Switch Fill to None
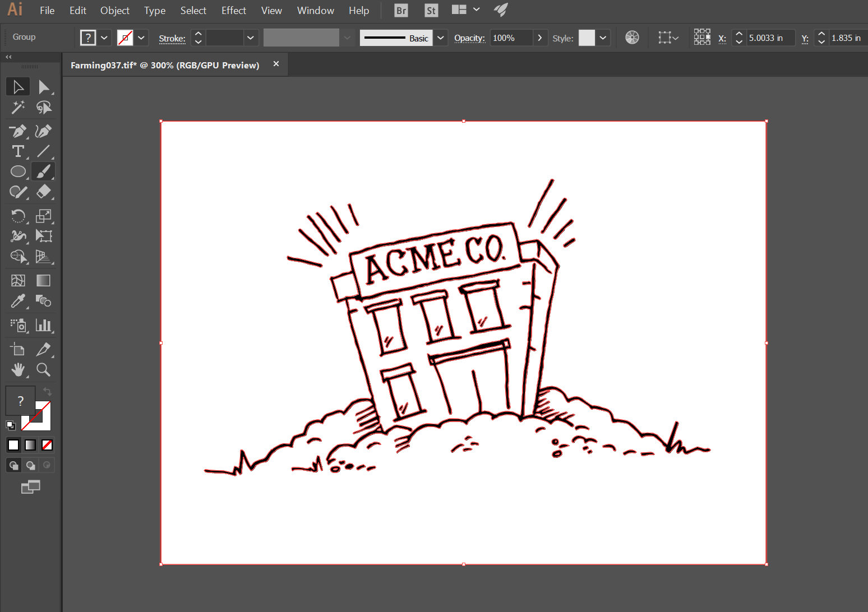This screenshot has width=868, height=612. pyautogui.click(x=47, y=444)
